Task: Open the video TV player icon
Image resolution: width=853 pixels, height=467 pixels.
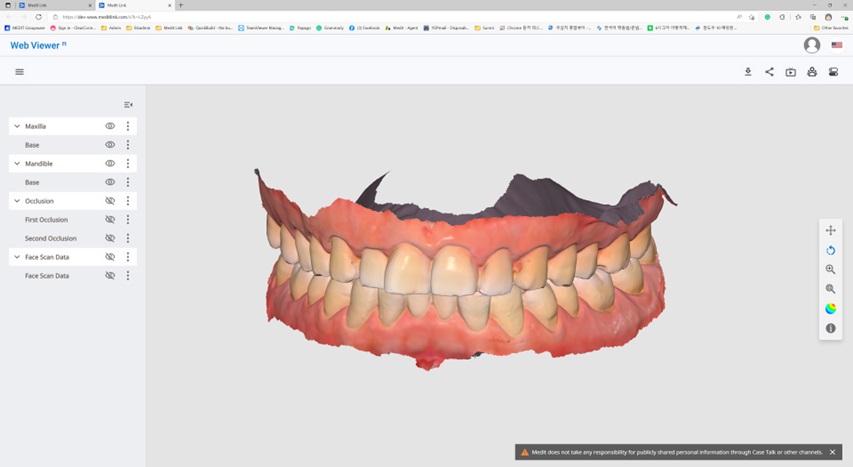Action: pos(790,72)
